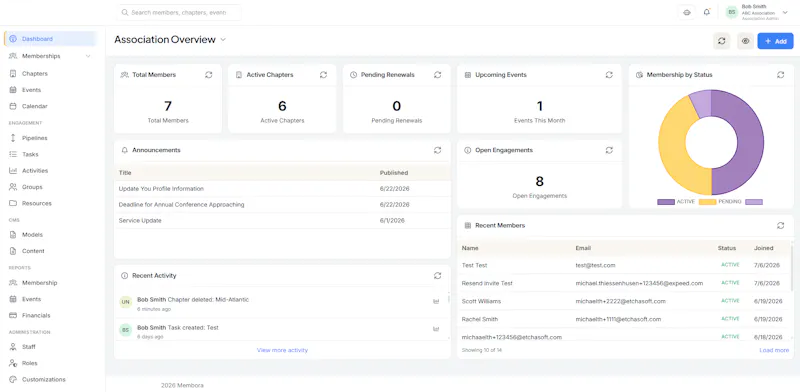Viewport: 800px width, 392px height.
Task: Click the Total Members people icon
Action: 124,75
